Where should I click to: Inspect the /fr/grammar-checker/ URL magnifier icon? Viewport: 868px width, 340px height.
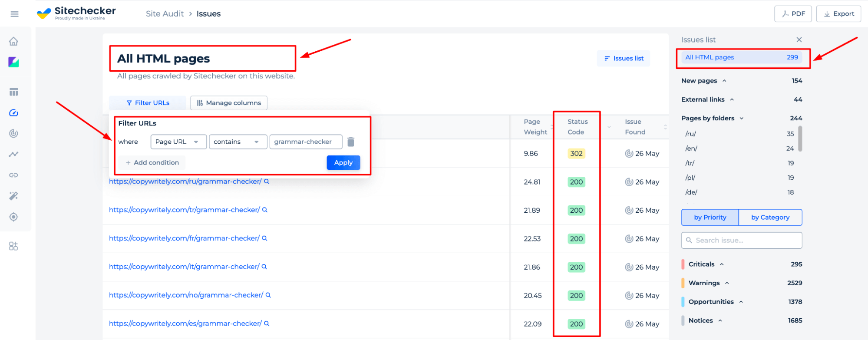pyautogui.click(x=264, y=238)
